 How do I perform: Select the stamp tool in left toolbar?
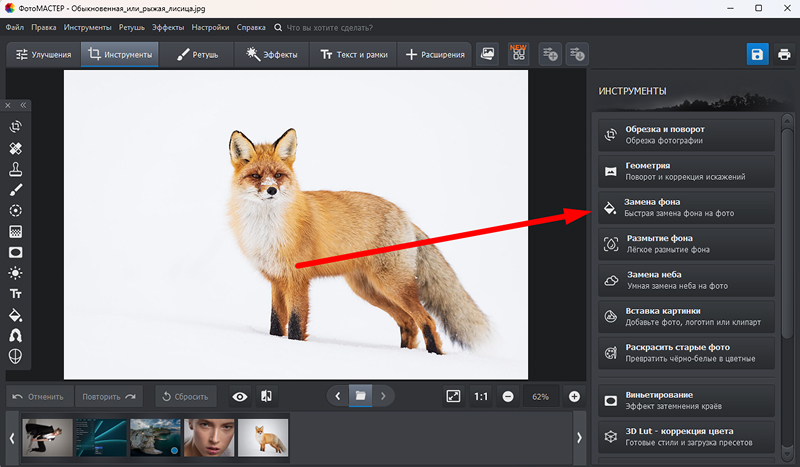tap(16, 169)
